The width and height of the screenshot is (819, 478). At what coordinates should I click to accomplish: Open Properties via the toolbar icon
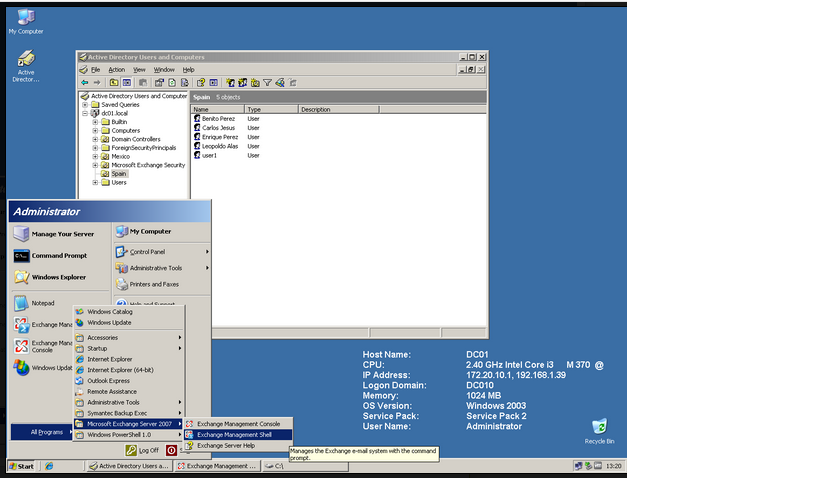tap(159, 83)
